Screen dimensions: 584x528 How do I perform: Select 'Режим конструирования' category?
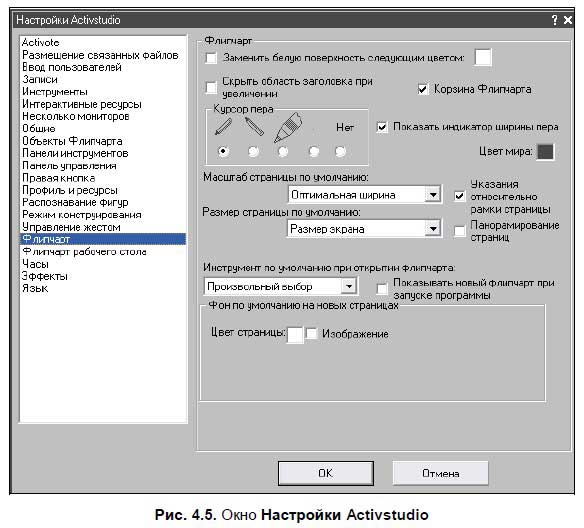pyautogui.click(x=82, y=214)
